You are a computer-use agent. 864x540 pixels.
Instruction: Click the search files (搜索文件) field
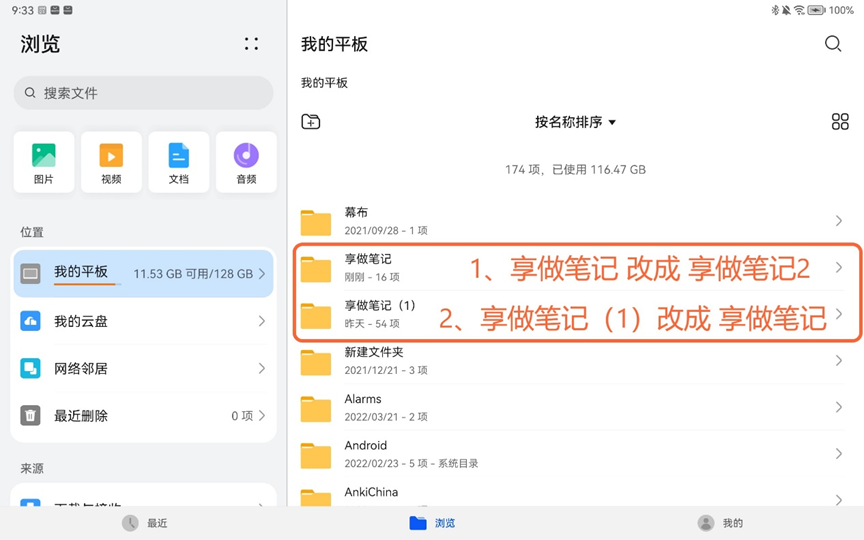(143, 93)
